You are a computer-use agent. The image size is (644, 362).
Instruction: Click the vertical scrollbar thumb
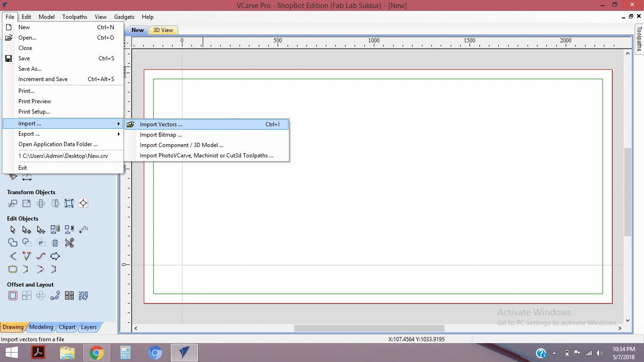[x=627, y=192]
